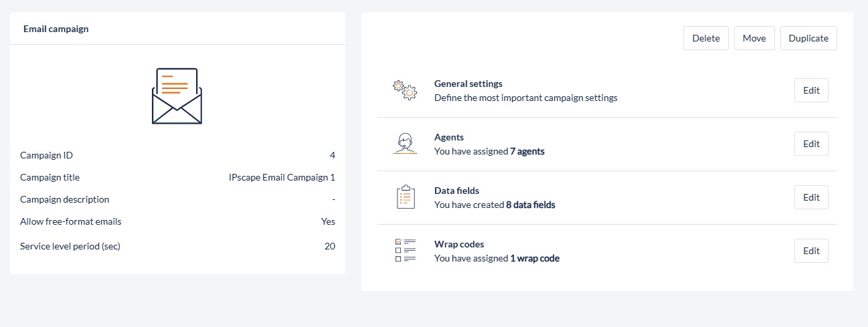Click the Data fields clipboard icon
This screenshot has width=868, height=327.
(405, 197)
